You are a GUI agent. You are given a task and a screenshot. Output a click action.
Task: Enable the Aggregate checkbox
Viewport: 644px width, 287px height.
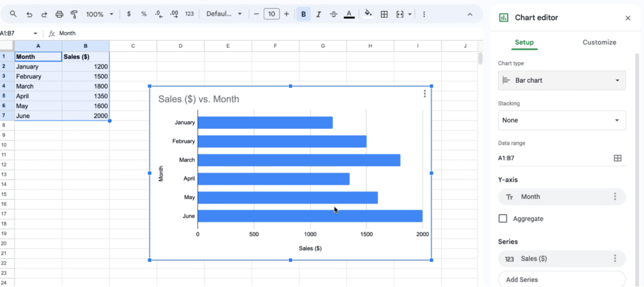(502, 219)
